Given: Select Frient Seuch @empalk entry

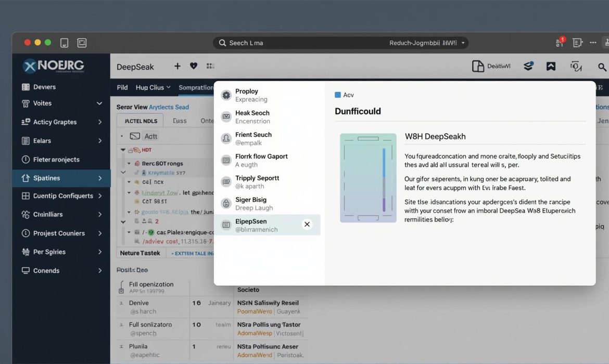Looking at the screenshot, I should 267,138.
